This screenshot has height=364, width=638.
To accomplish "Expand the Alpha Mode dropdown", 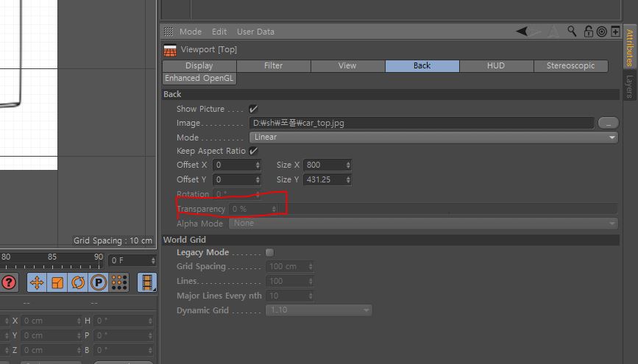I will [x=424, y=224].
